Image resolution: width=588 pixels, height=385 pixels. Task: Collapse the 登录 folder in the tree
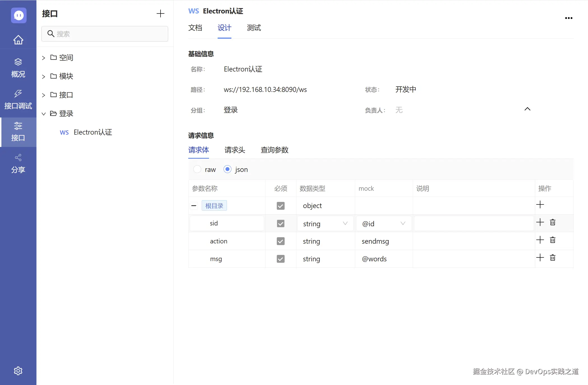[x=44, y=114]
